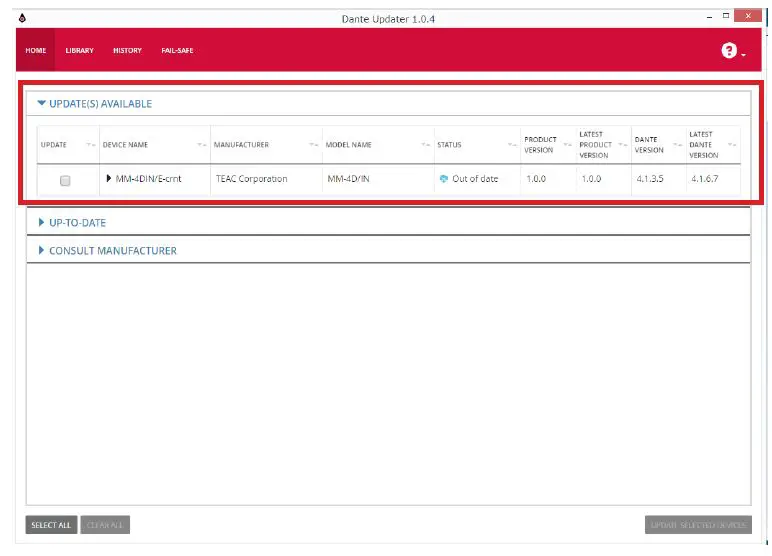Filter the Model Name column
The image size is (772, 556).
click(x=426, y=145)
